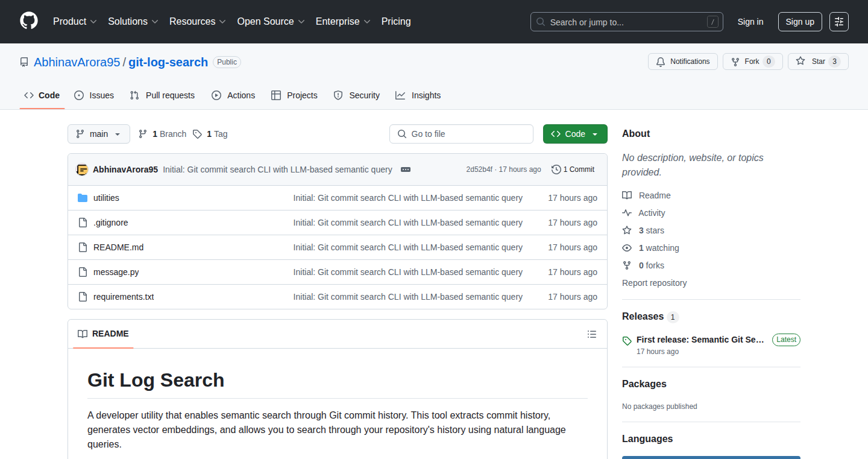Focus the Search or jump to field
Viewport: 868px width, 459px height.
coord(627,22)
